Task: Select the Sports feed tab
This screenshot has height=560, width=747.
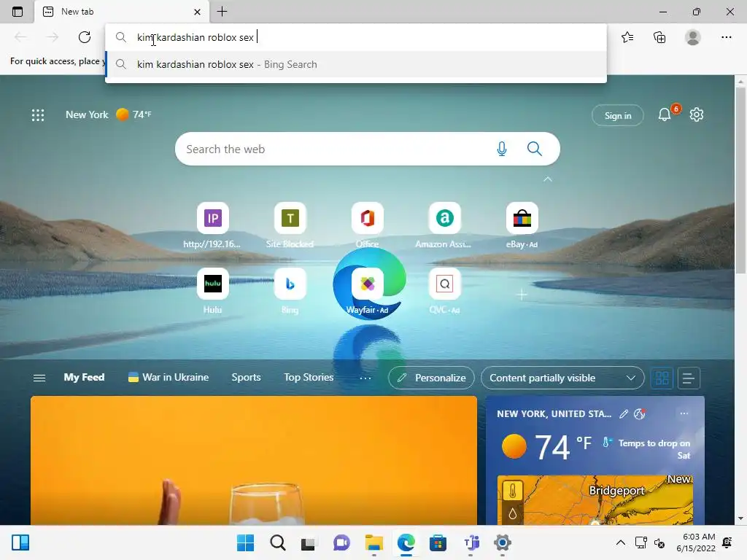Action: 247,377
